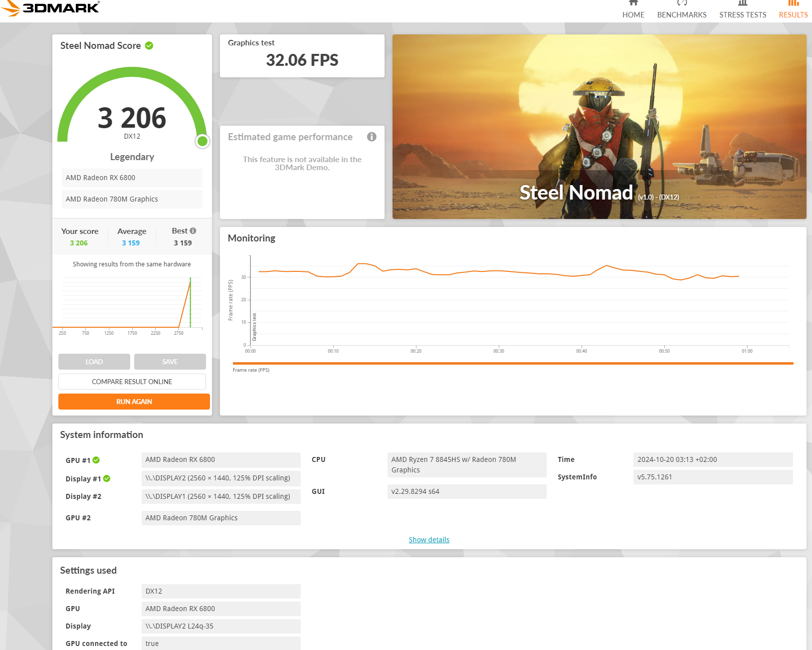Click the Time value 2024-10-20 03:13

[713, 459]
